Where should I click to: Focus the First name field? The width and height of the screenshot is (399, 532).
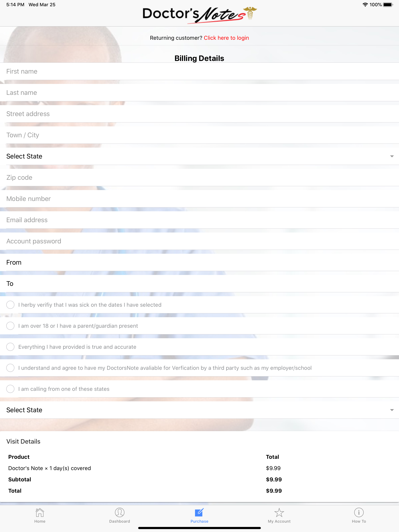[199, 71]
